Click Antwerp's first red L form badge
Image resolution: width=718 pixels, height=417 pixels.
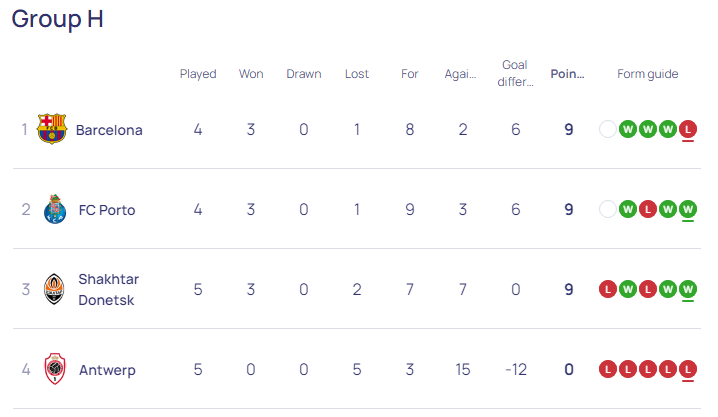coord(608,369)
